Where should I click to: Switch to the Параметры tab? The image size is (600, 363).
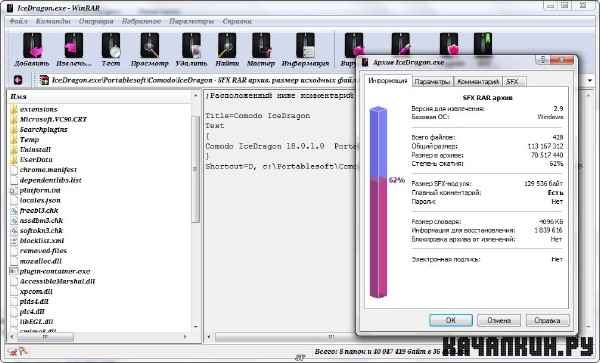[432, 81]
